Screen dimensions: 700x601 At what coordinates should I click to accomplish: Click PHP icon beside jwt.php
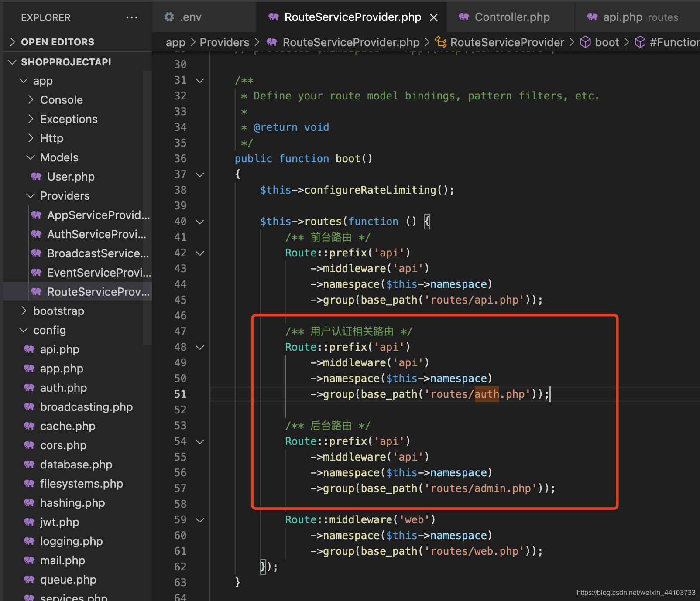tap(29, 522)
